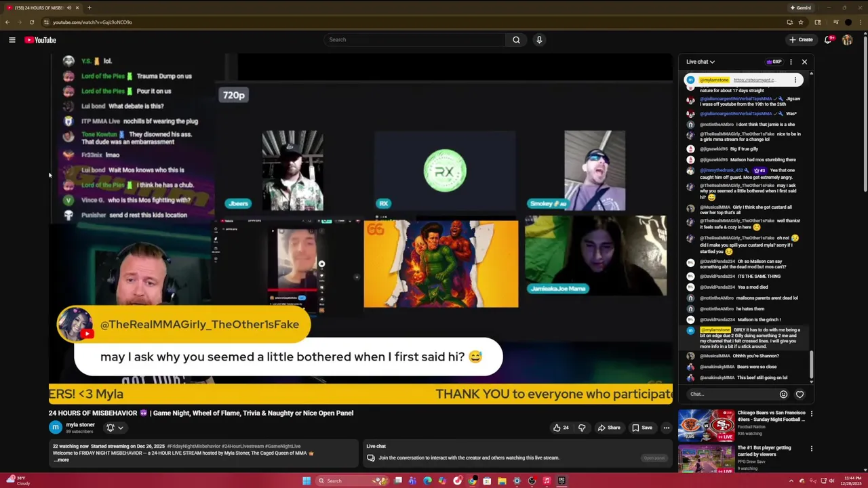Screen dimensions: 868x488
Task: Expand description with ...more
Action: (61, 460)
